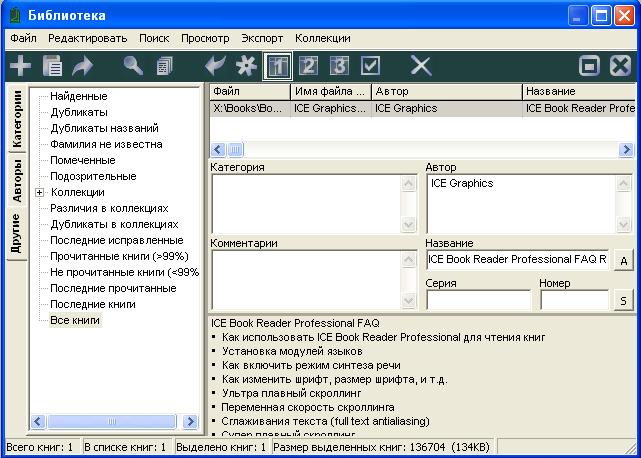Click the Серия input field
641x458 pixels.
pos(478,300)
